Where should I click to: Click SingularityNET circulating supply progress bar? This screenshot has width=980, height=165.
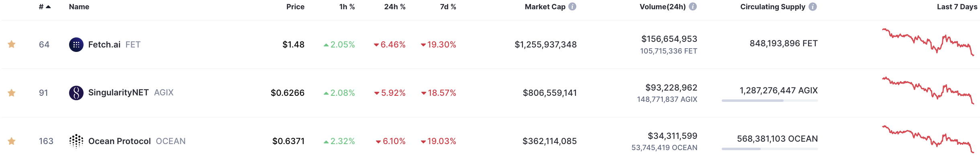pos(770,101)
